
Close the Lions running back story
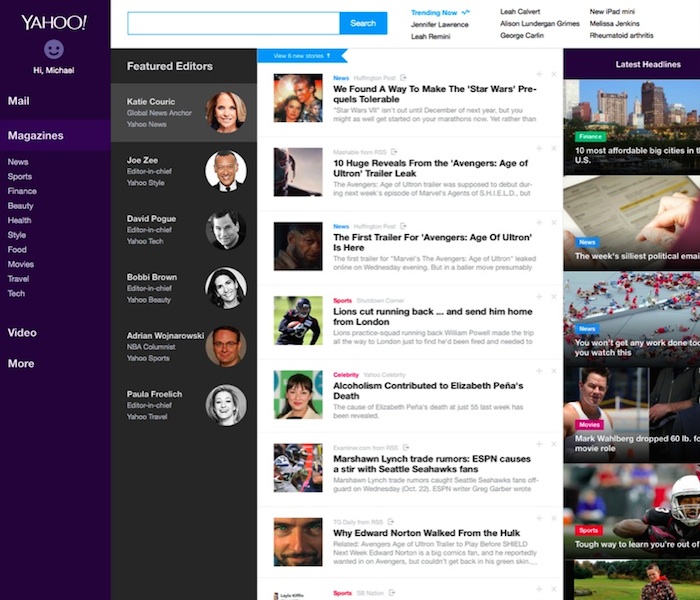554,297
